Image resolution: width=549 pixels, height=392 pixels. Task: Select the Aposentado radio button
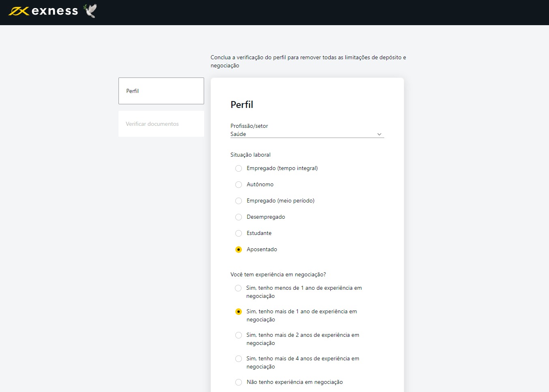239,249
